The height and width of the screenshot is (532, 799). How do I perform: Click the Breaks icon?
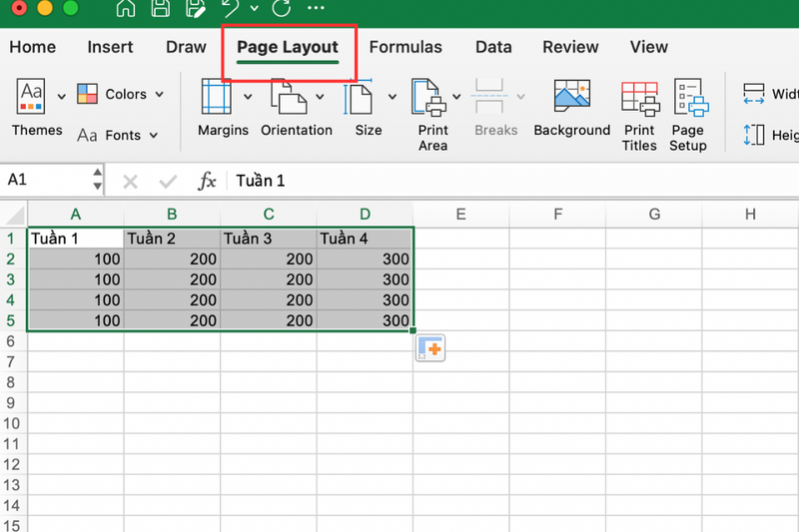[489, 96]
